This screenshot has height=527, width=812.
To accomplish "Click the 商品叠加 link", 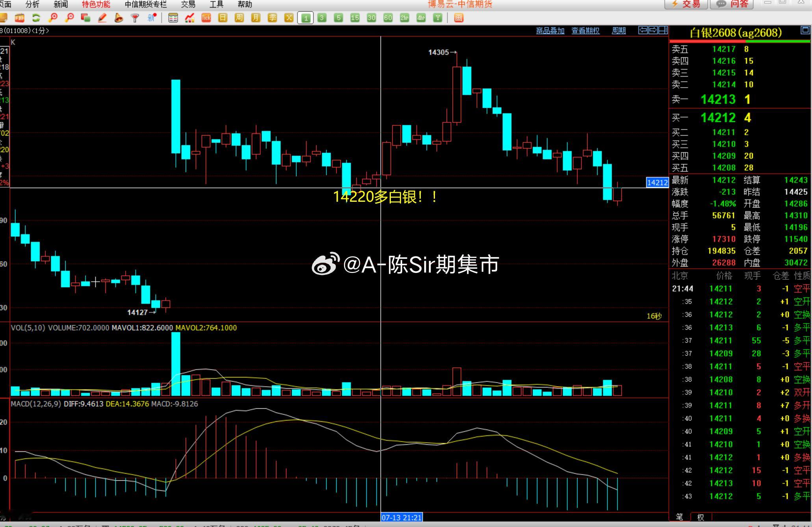I will click(x=550, y=31).
